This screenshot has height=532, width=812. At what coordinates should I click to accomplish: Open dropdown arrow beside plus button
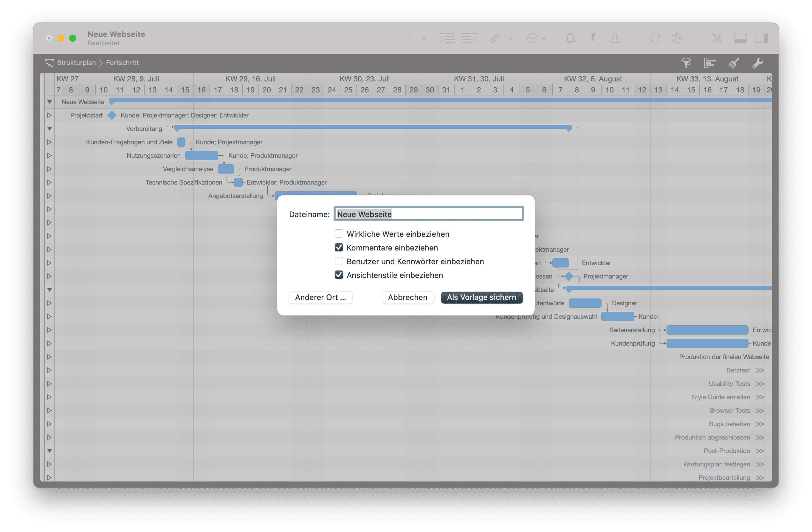click(x=424, y=38)
